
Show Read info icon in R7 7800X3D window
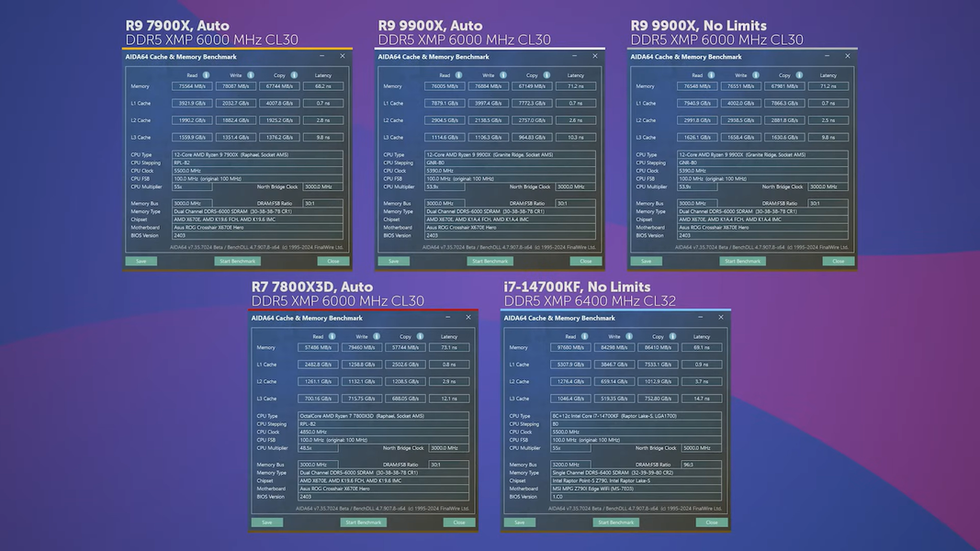(332, 336)
